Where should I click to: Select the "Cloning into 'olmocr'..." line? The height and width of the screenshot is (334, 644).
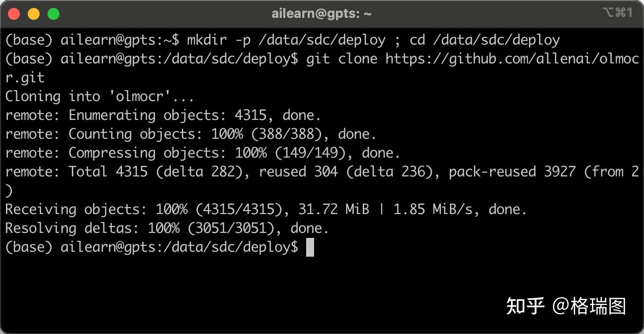click(x=99, y=97)
